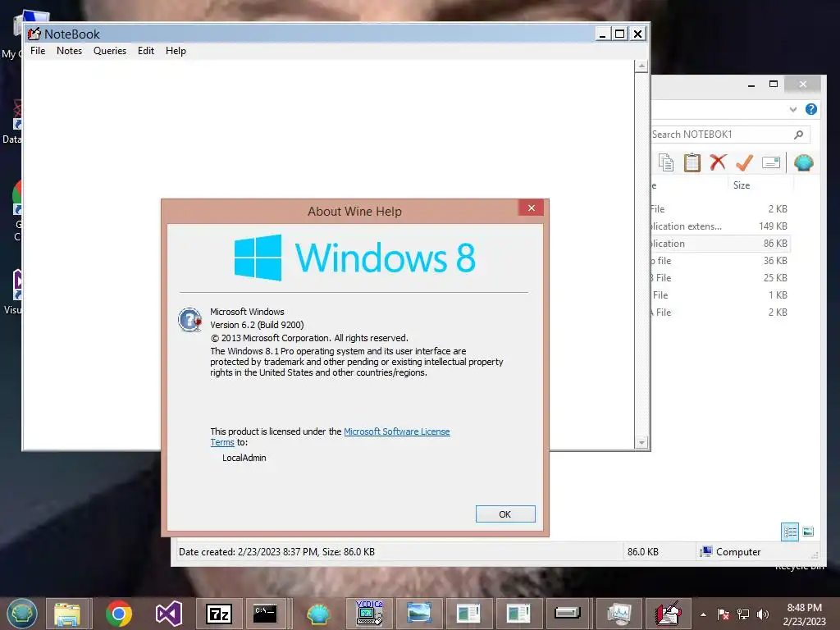Image resolution: width=840 pixels, height=630 pixels.
Task: Click the drive-shaped taskbar icon
Action: 568,614
